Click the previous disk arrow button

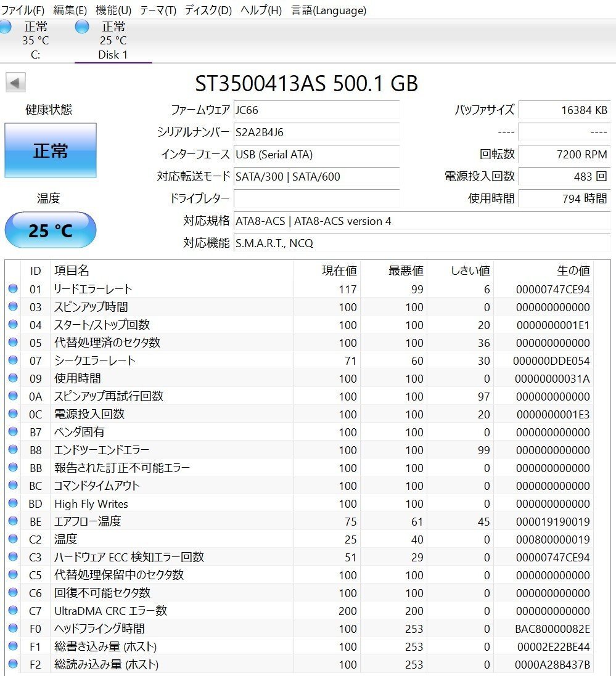15,83
